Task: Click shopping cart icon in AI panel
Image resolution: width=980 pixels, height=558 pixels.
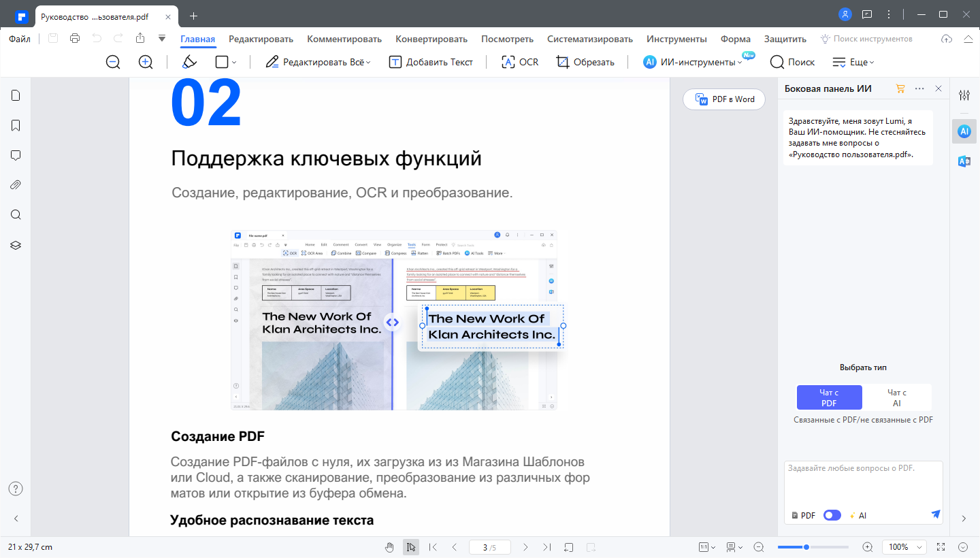Action: [x=901, y=88]
